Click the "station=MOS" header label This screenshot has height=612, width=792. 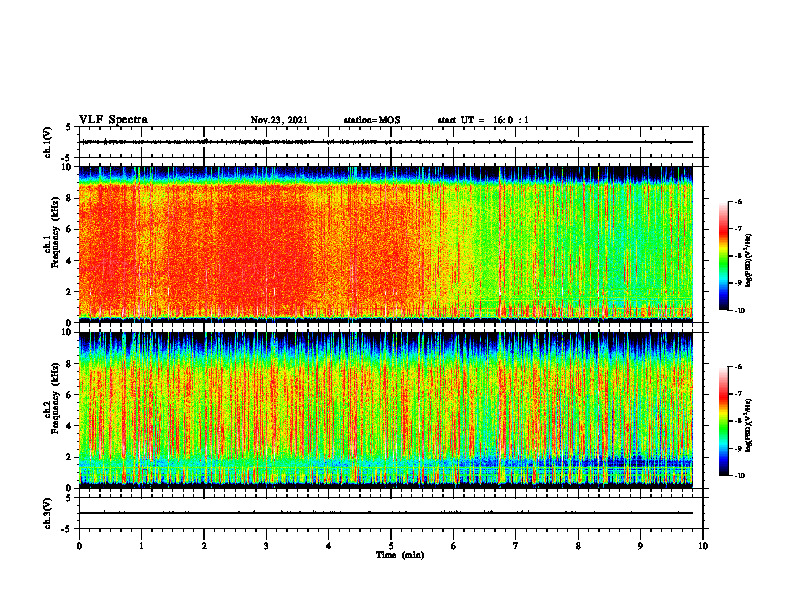click(372, 120)
